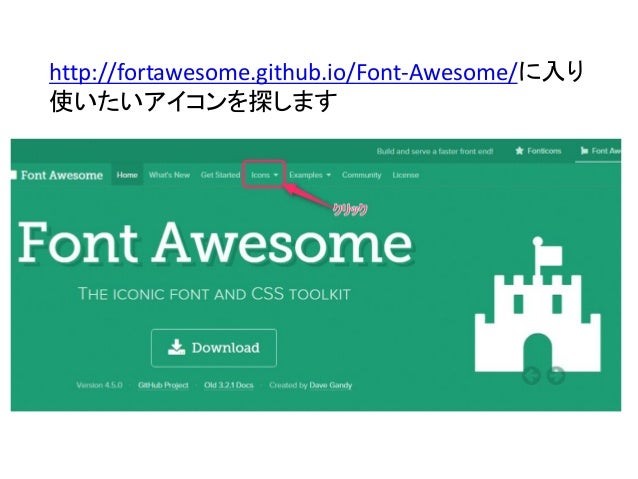Screen dimensions: 638x479
Task: Click the castle icon graphic
Action: [x=537, y=304]
